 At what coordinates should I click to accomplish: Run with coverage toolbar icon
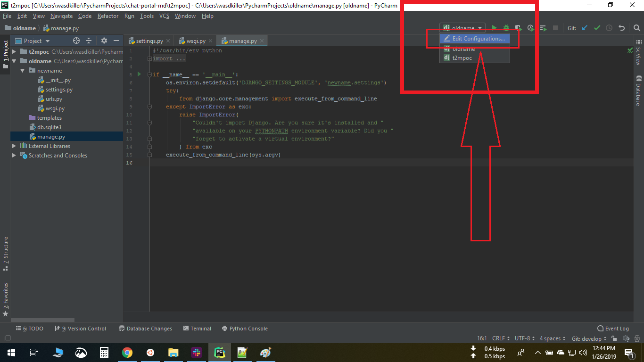[518, 28]
